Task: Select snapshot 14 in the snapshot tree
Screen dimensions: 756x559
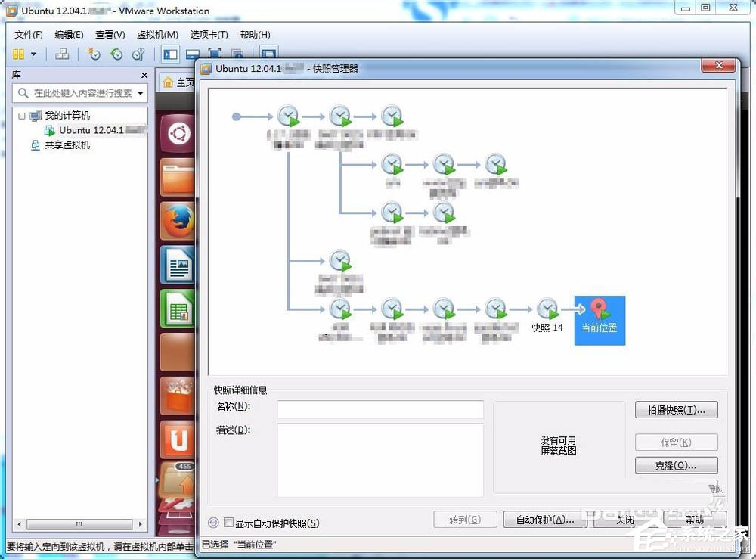Action: (547, 309)
